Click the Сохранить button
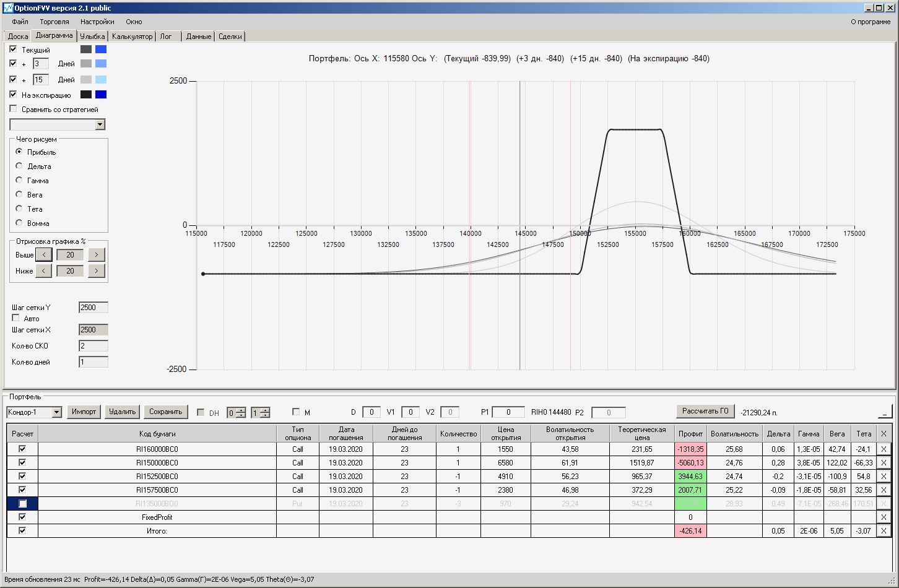899x588 pixels. pos(166,412)
